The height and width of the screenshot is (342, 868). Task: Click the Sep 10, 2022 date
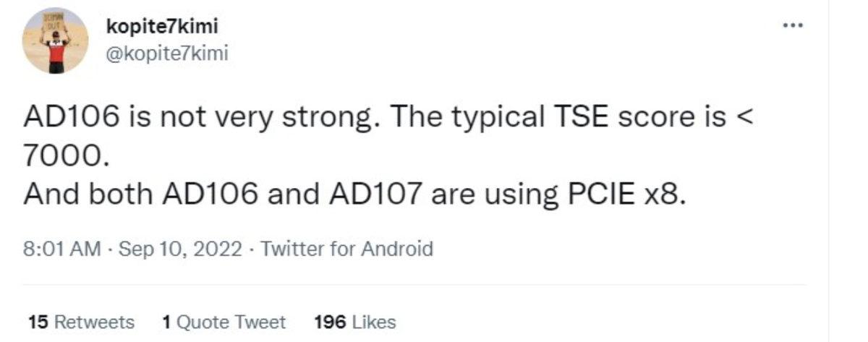pos(179,249)
